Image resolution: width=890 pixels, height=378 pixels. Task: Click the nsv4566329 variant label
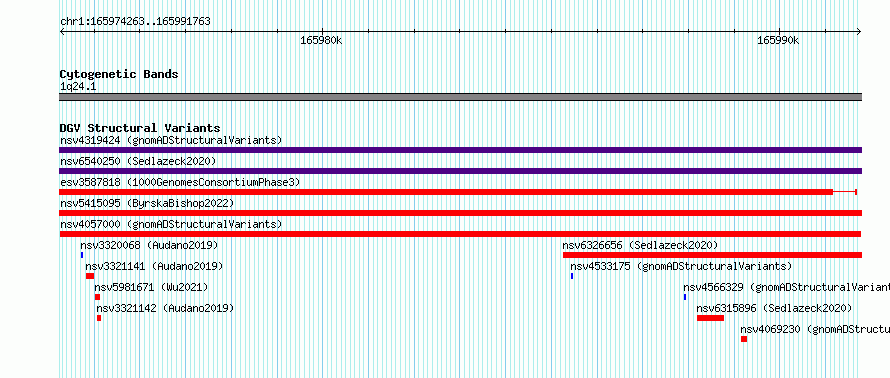787,287
